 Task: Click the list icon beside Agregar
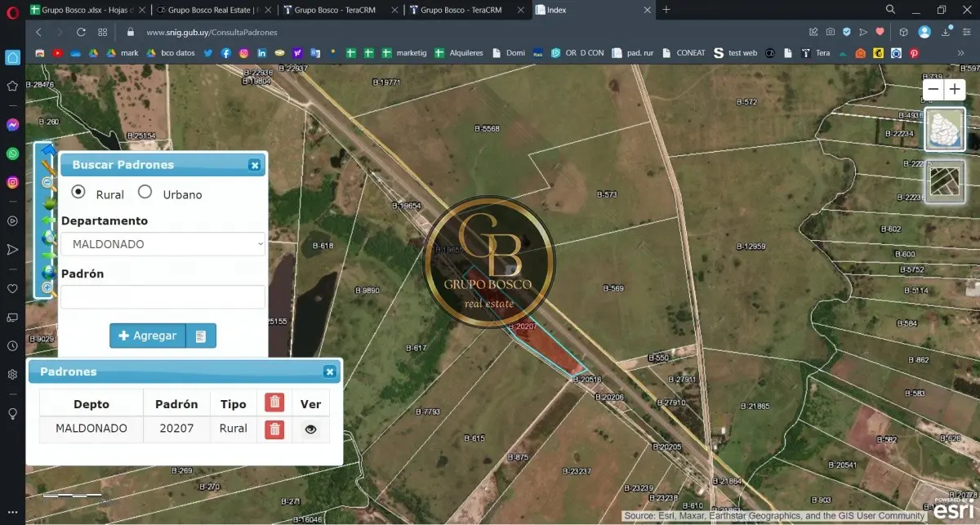coord(201,336)
